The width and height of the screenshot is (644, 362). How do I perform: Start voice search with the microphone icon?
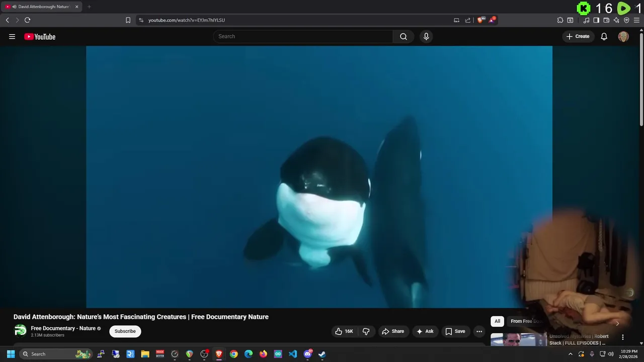coord(426,36)
